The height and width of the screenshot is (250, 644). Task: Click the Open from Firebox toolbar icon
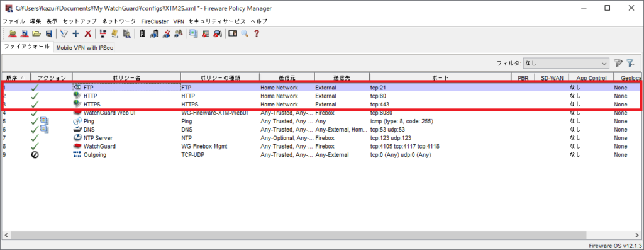(13, 34)
